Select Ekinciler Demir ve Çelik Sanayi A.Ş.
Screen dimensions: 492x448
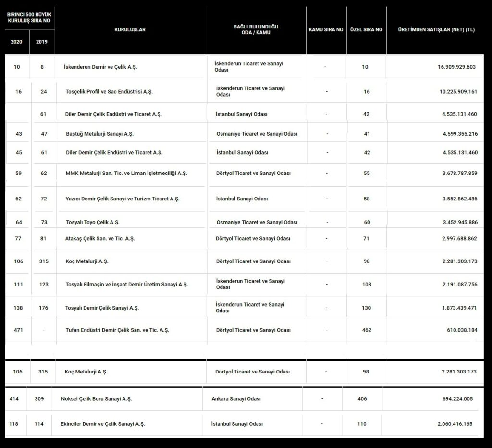[102, 424]
